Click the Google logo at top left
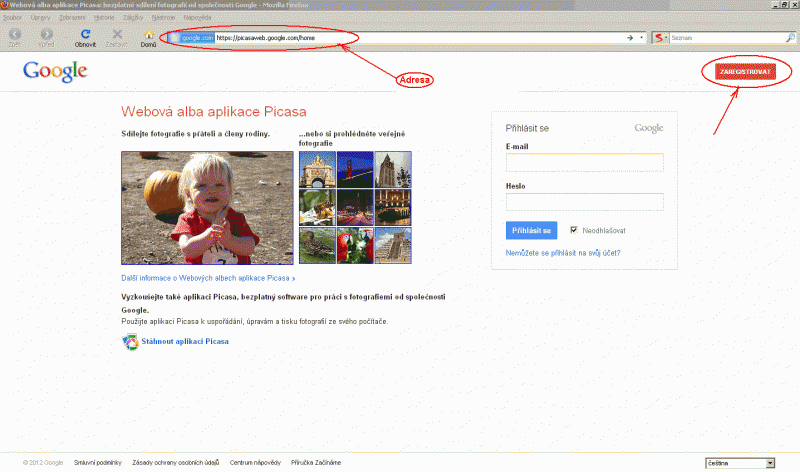This screenshot has width=800, height=472. 55,71
